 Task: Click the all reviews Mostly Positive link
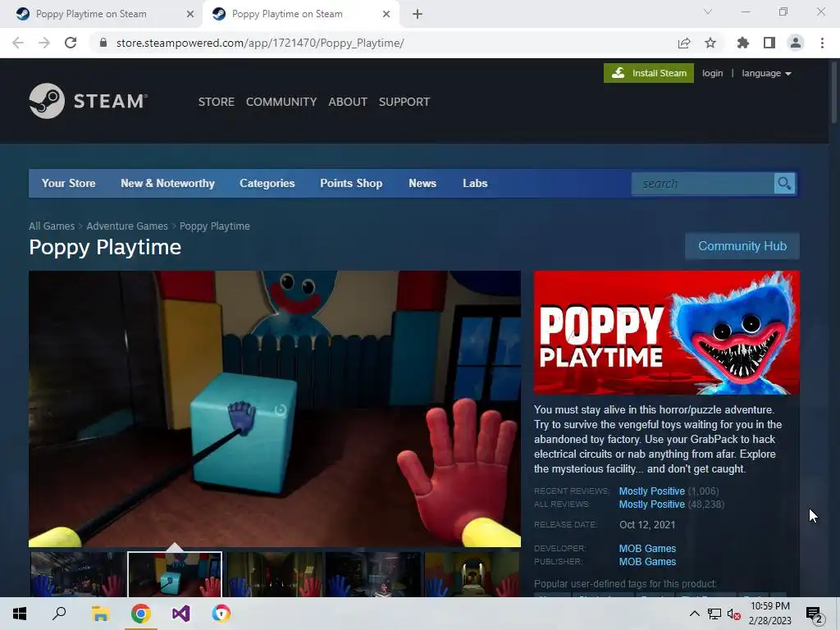coord(652,504)
